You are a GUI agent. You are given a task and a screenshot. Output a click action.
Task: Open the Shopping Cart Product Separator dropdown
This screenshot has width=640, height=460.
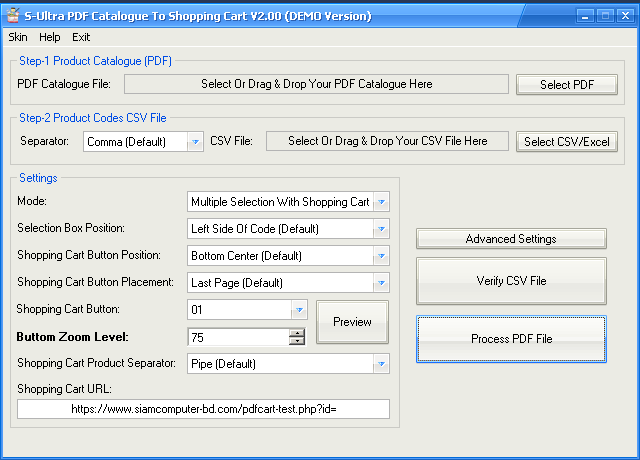pos(288,364)
